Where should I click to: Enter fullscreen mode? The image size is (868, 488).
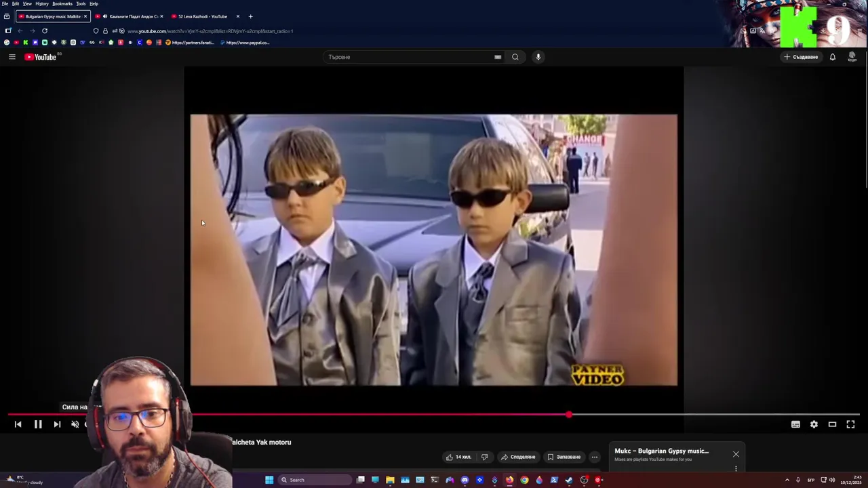[850, 424]
